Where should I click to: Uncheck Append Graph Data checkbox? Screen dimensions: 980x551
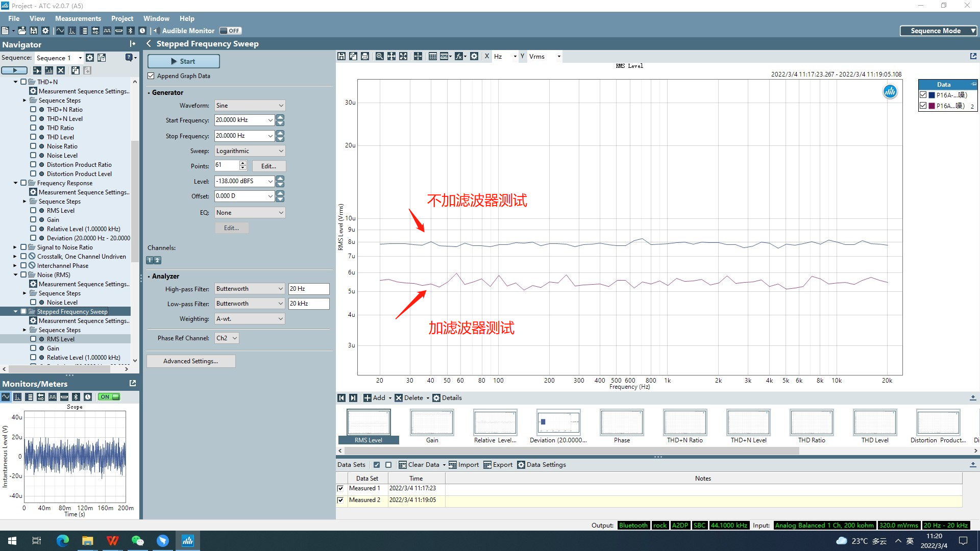pos(151,76)
